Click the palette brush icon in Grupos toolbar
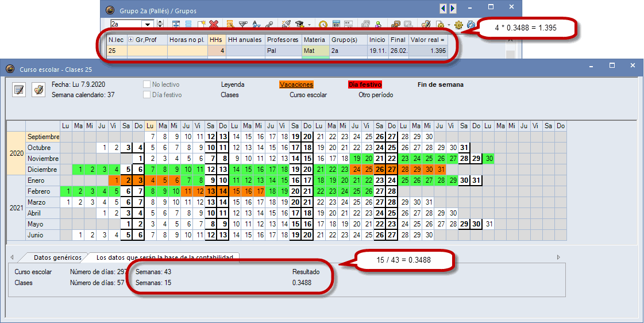 (426, 24)
